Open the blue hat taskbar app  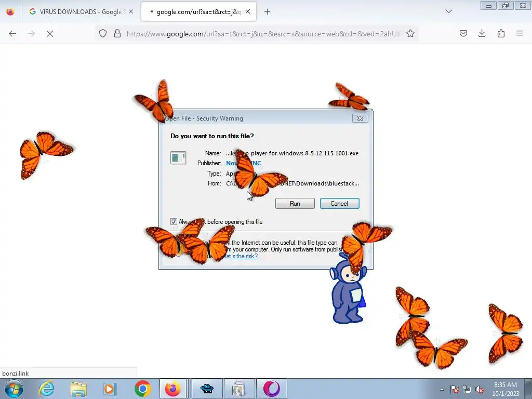tap(207, 389)
